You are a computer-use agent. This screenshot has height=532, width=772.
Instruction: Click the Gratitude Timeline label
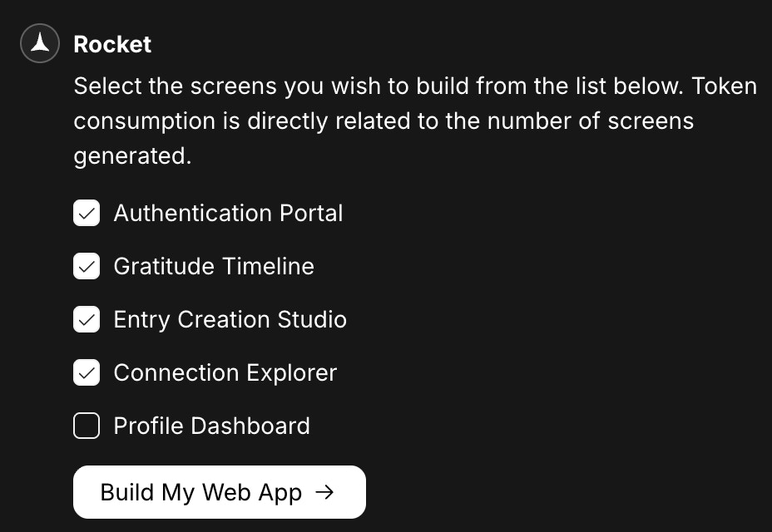[213, 266]
